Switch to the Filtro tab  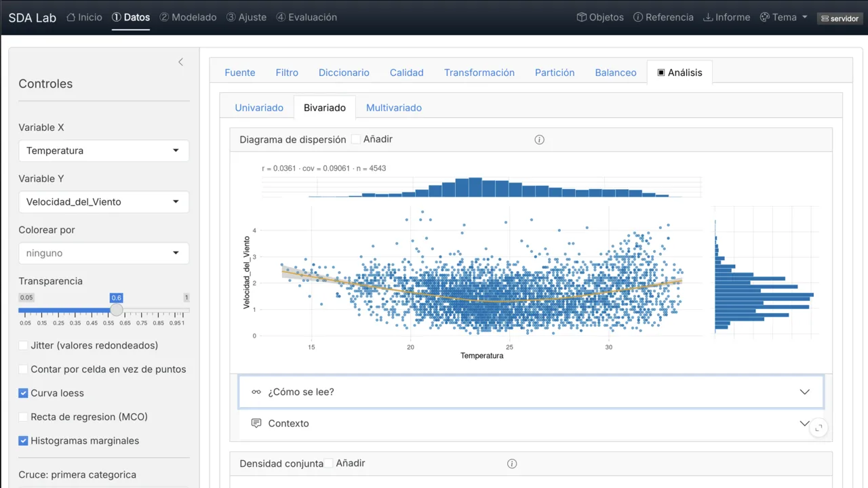(x=287, y=73)
